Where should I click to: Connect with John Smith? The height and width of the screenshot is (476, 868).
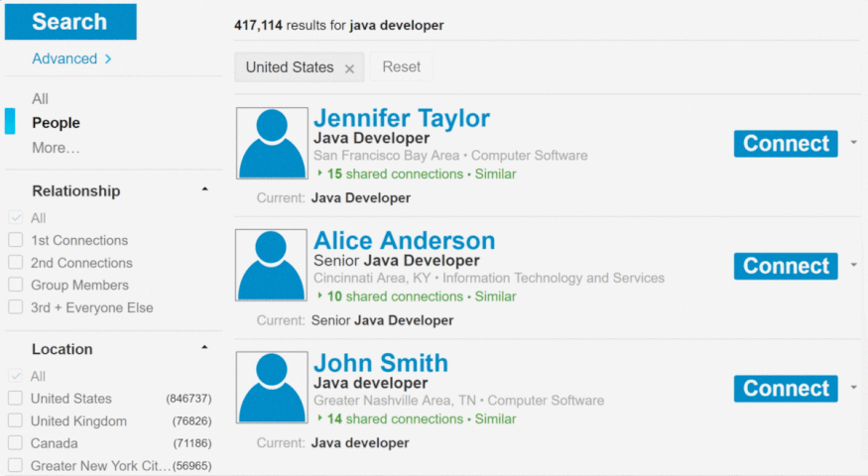(x=786, y=389)
